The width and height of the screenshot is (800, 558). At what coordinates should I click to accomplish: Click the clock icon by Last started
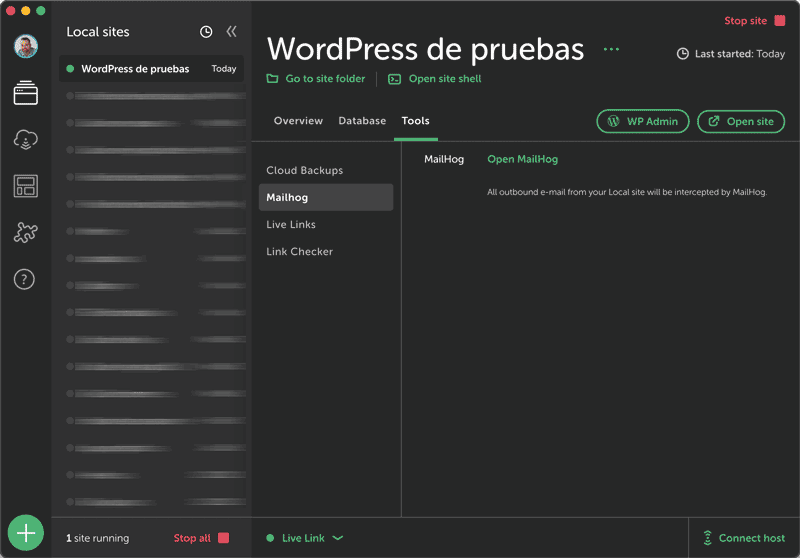683,54
